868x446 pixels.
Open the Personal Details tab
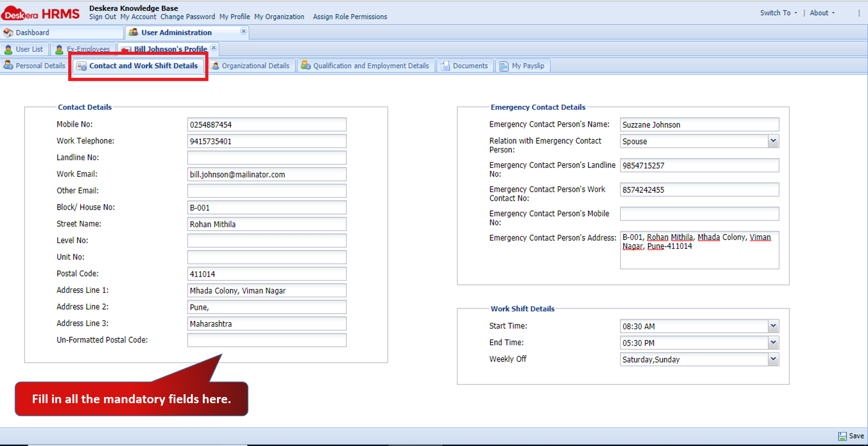point(35,66)
